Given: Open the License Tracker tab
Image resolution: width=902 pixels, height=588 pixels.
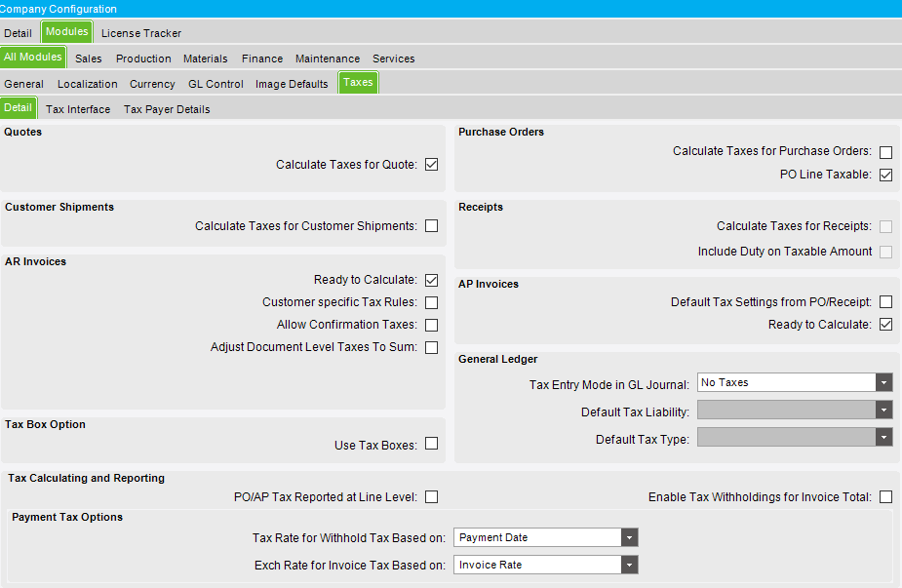Looking at the screenshot, I should click(141, 33).
